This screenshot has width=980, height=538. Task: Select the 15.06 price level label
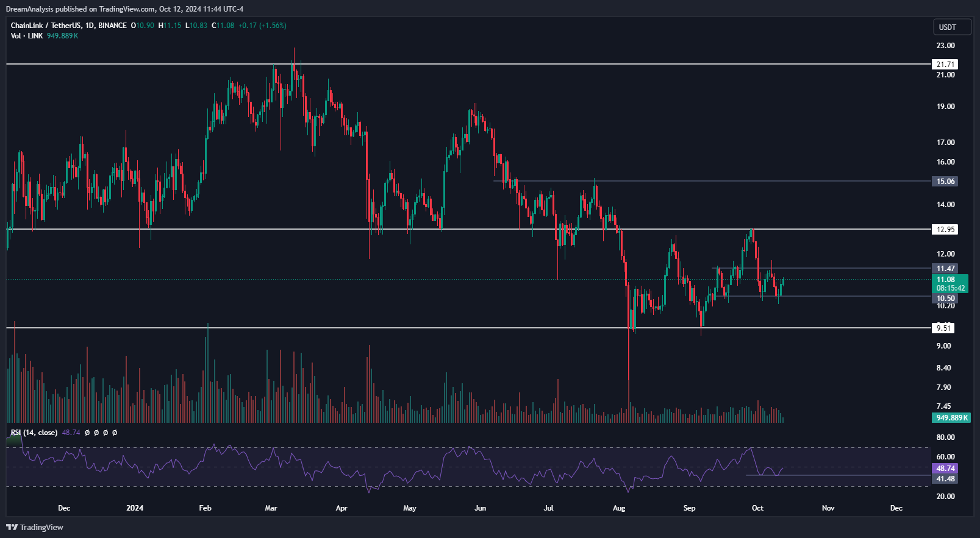click(945, 181)
